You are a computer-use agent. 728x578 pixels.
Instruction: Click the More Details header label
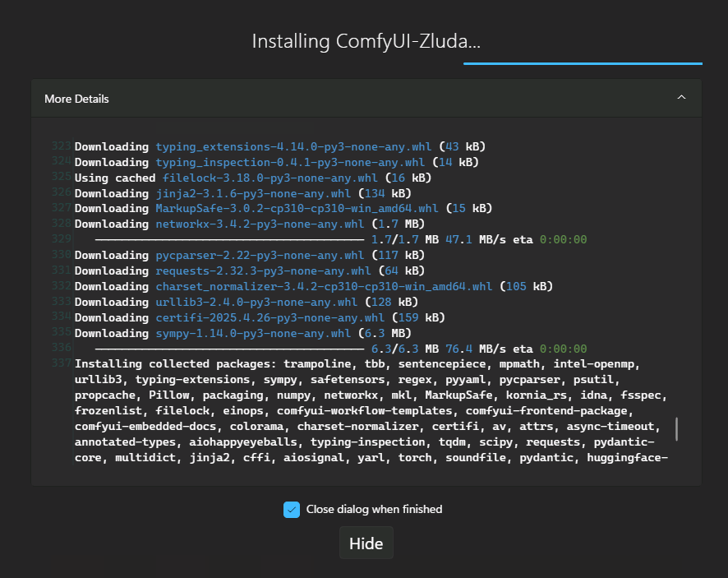76,99
